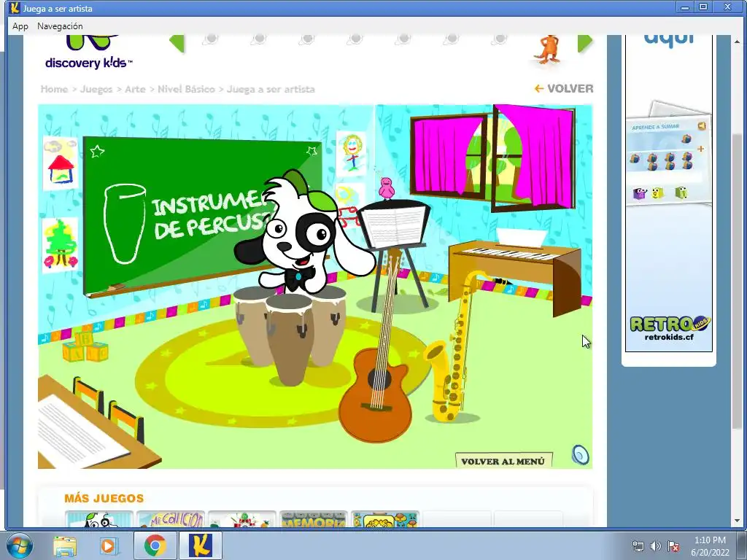Viewport: 747px width, 560px height.
Task: Click the window with pink curtains
Action: (493, 157)
